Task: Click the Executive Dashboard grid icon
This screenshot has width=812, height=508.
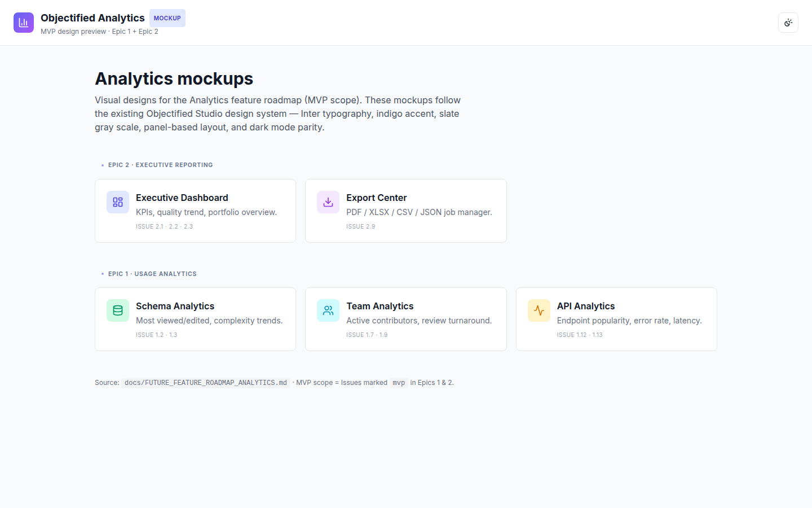Action: coord(118,202)
